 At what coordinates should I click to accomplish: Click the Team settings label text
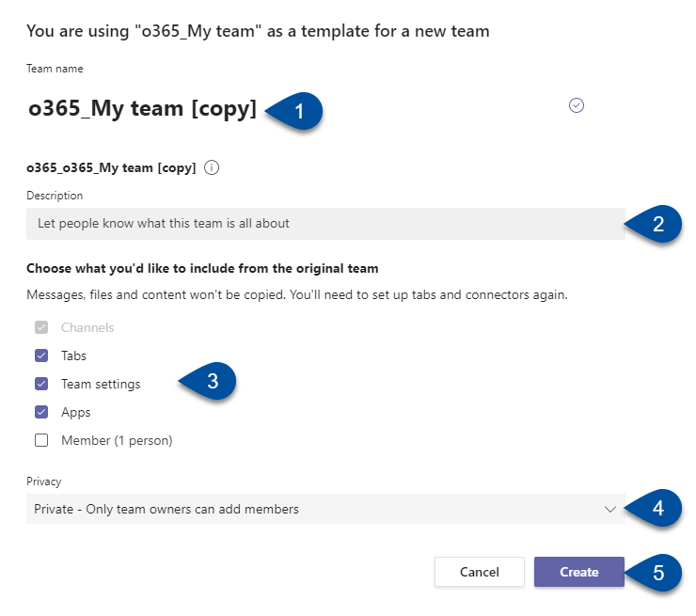click(x=101, y=384)
